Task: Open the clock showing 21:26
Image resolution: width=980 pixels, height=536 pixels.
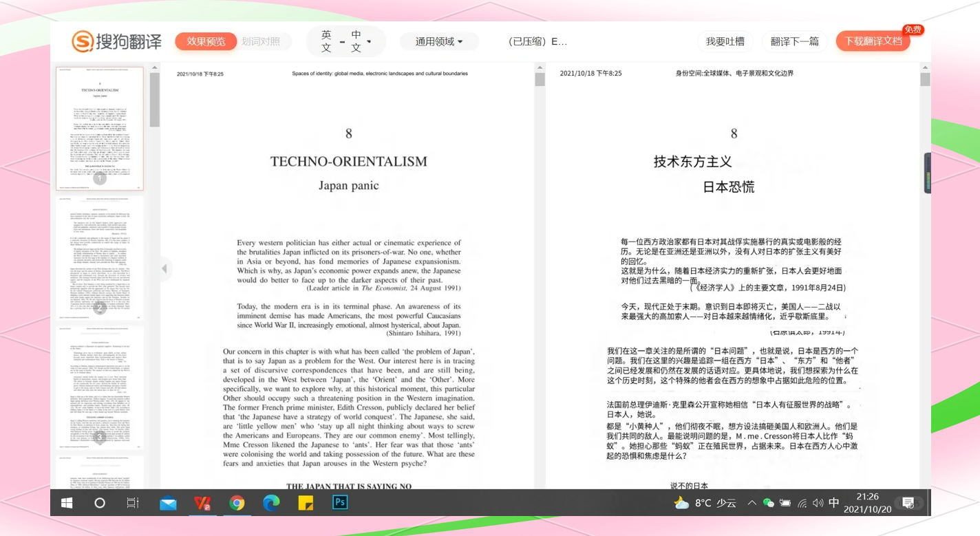Action: [867, 503]
